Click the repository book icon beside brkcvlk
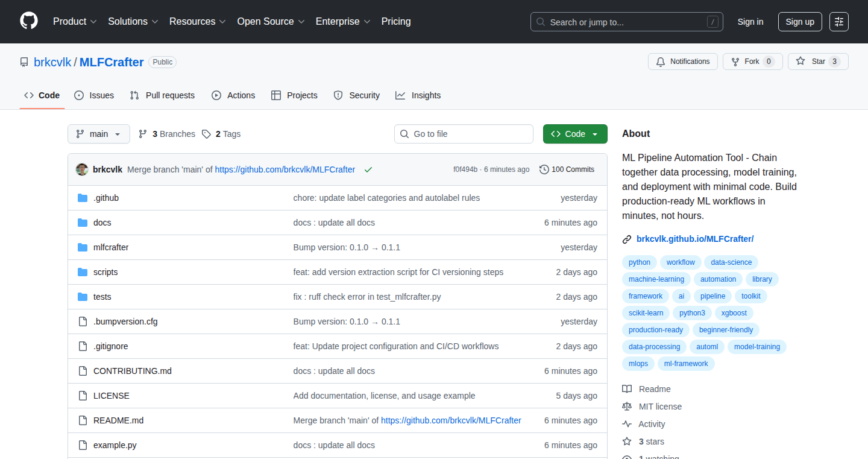The height and width of the screenshot is (459, 868). 24,62
